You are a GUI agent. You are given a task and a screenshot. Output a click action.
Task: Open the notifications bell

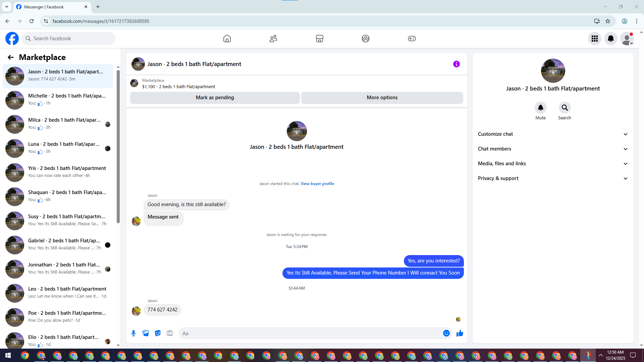(x=610, y=39)
